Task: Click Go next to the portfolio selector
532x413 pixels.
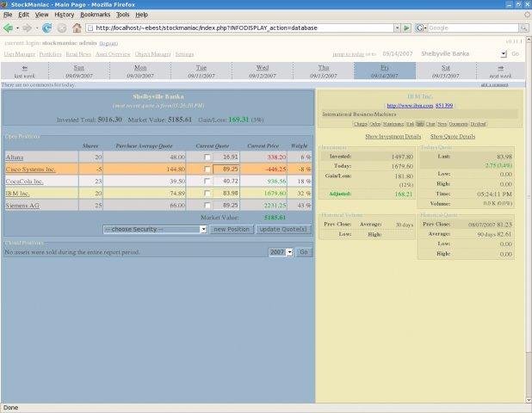Action: click(516, 53)
